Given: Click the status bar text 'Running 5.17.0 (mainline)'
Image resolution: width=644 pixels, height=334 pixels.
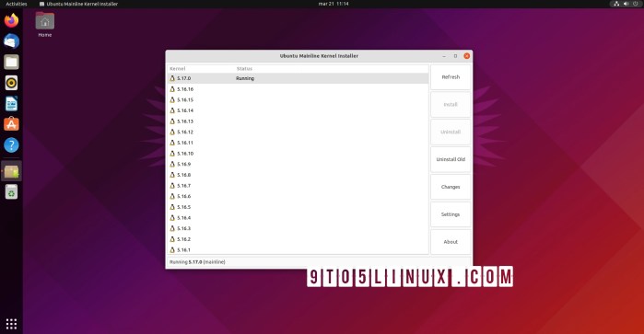Looking at the screenshot, I should pyautogui.click(x=197, y=262).
